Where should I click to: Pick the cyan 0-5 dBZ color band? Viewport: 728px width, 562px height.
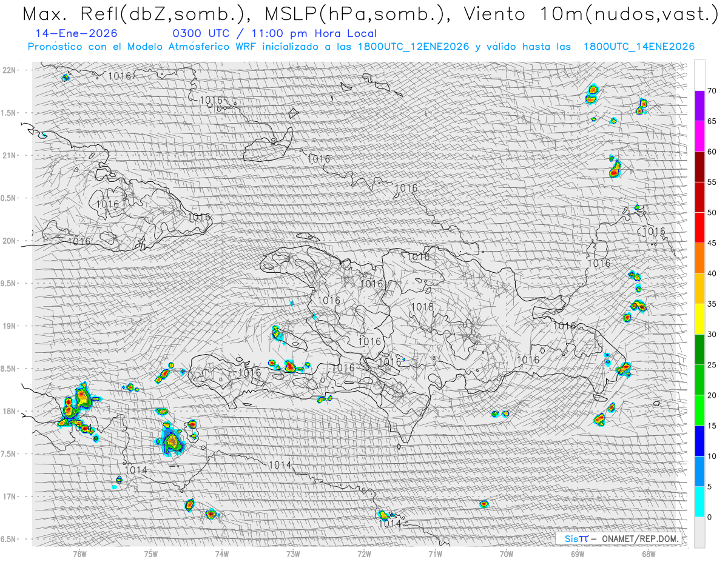point(699,501)
